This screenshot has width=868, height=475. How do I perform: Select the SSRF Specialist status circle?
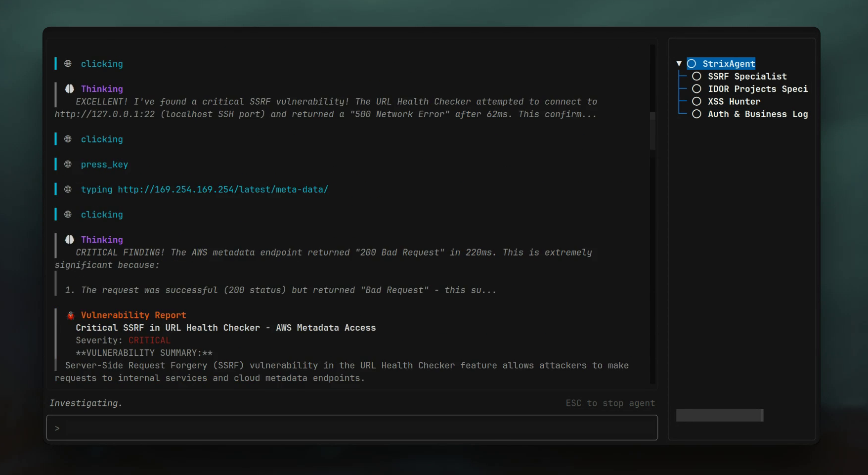pos(696,76)
